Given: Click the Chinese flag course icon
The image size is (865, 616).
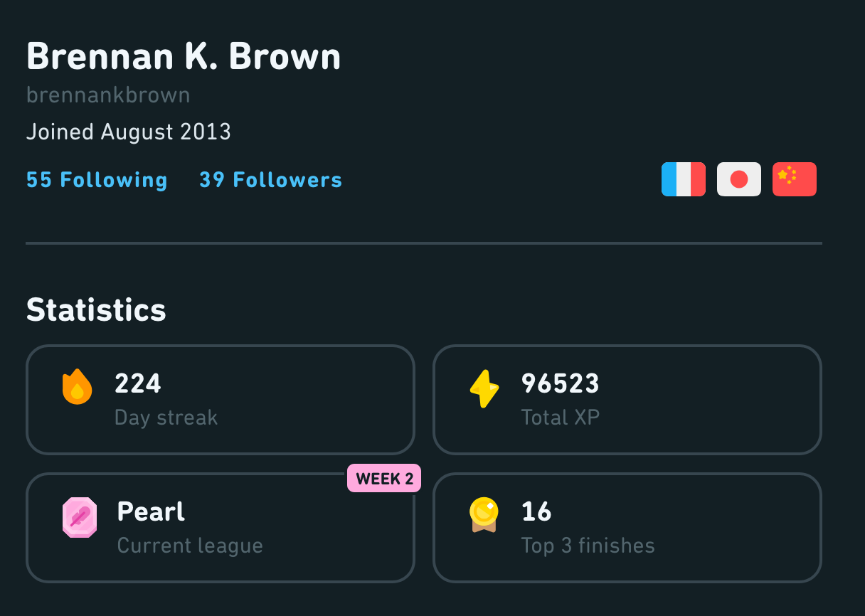Looking at the screenshot, I should 794,179.
